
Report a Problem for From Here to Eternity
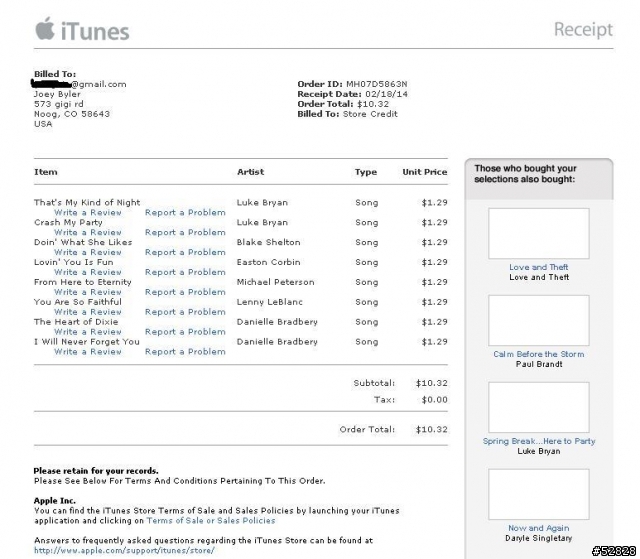click(185, 292)
